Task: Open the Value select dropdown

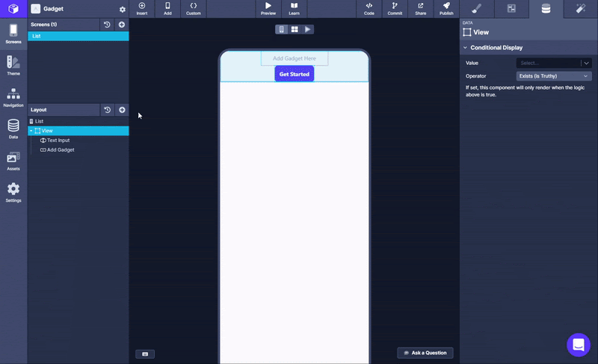Action: pyautogui.click(x=553, y=63)
